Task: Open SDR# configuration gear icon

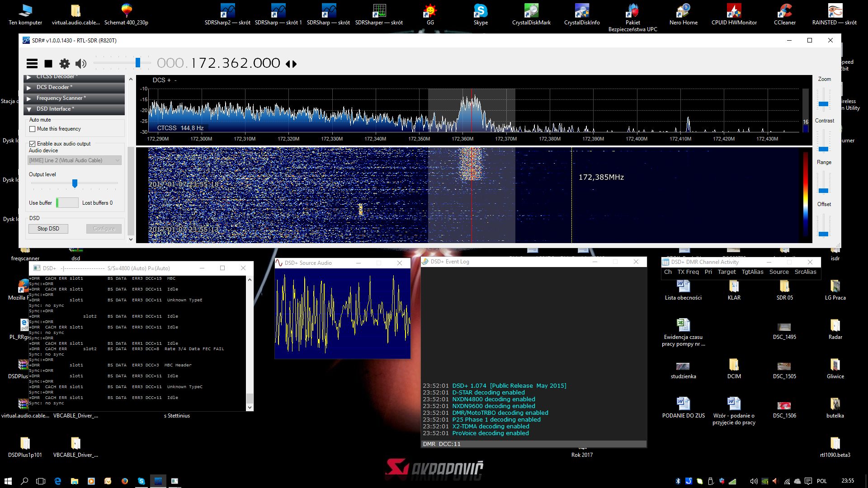Action: tap(65, 64)
